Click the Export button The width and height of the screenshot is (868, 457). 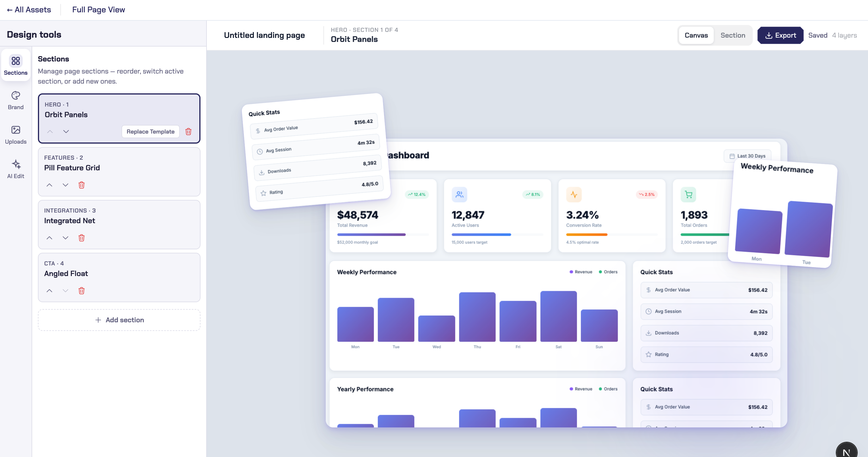780,35
